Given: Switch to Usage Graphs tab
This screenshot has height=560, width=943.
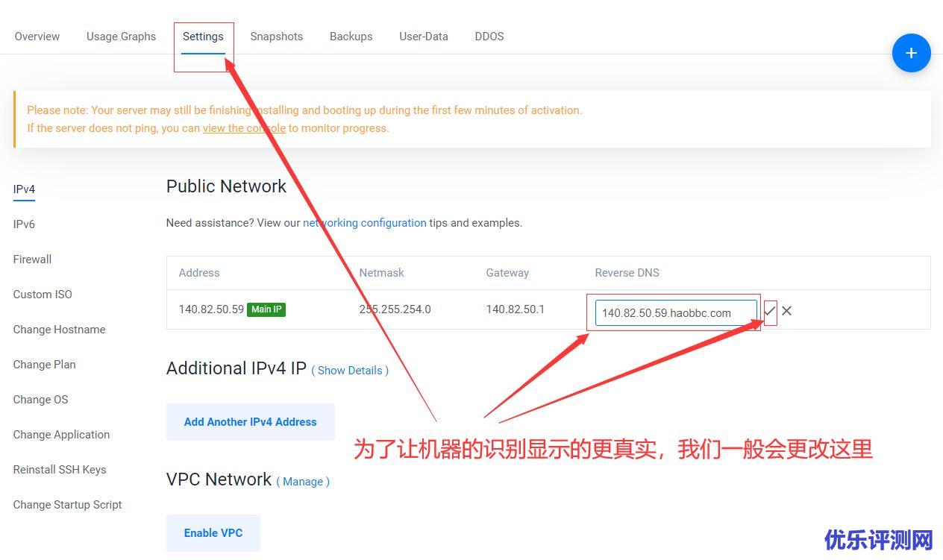Looking at the screenshot, I should pyautogui.click(x=121, y=36).
